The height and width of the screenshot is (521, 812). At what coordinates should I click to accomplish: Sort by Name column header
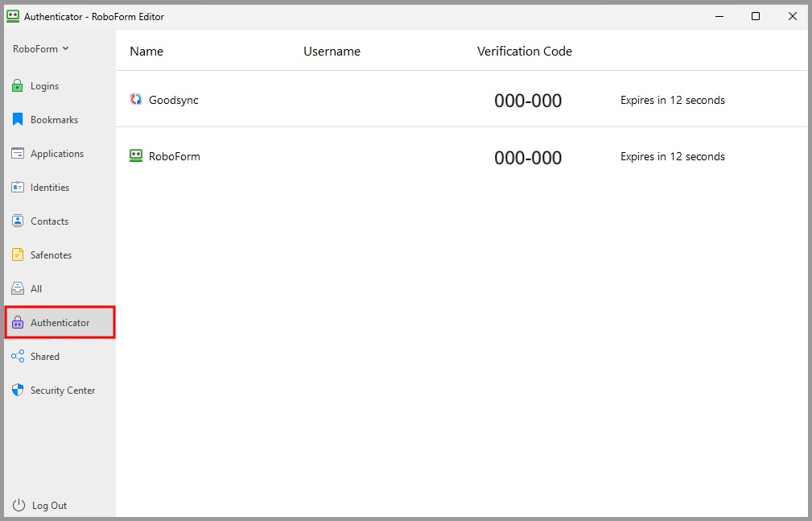[x=146, y=52]
